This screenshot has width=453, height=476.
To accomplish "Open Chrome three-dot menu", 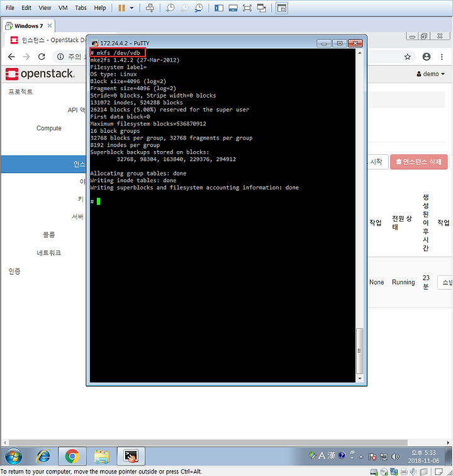I will pyautogui.click(x=442, y=57).
